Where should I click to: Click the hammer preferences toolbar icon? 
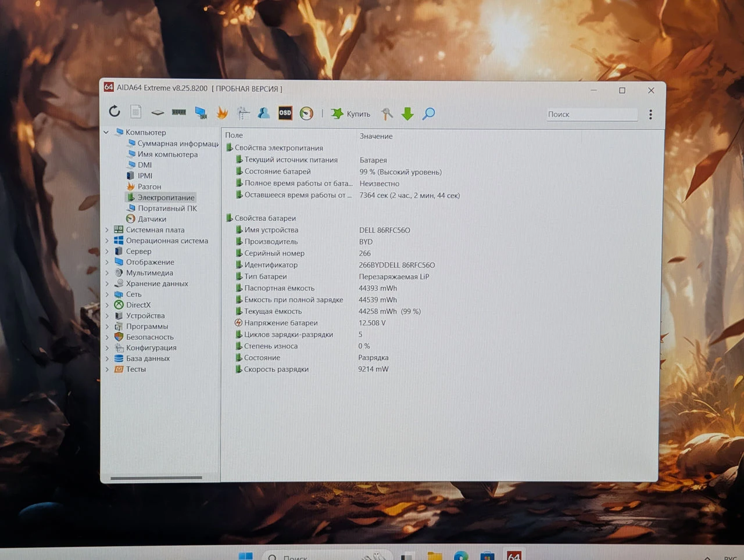click(x=387, y=114)
